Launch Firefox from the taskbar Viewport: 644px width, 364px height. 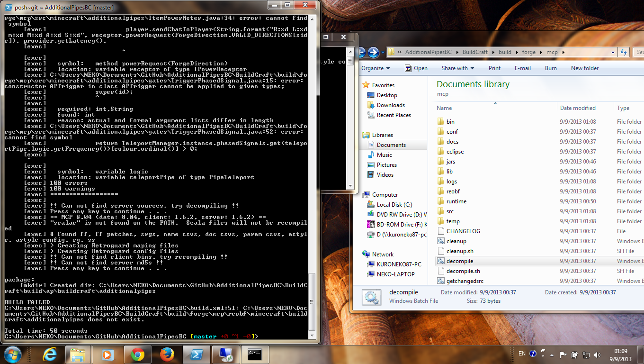[166, 355]
